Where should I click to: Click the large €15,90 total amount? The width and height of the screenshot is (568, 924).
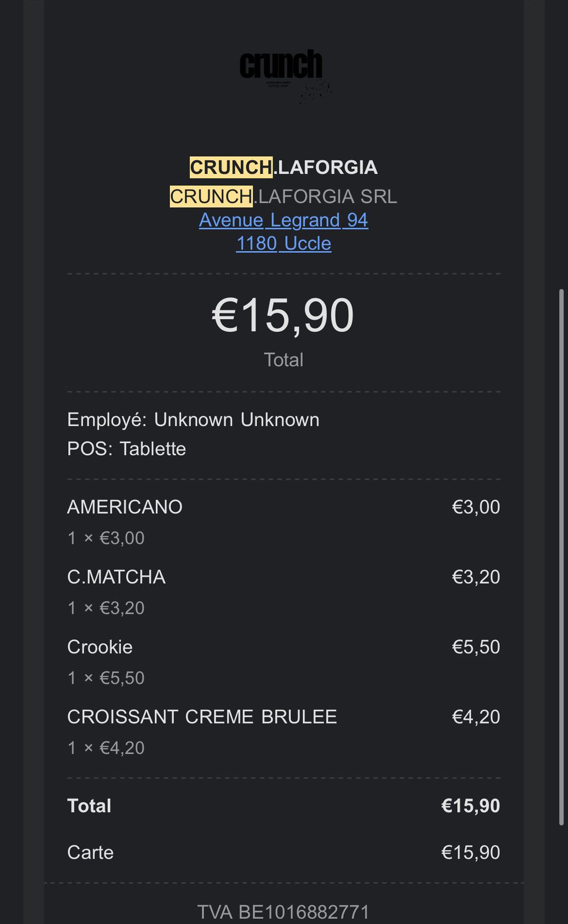tap(283, 315)
